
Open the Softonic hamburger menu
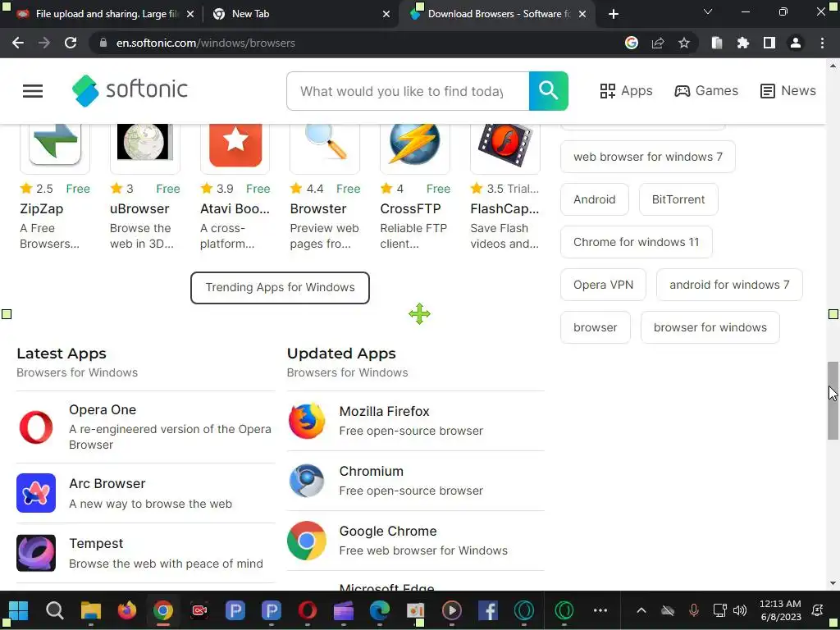[x=33, y=90]
